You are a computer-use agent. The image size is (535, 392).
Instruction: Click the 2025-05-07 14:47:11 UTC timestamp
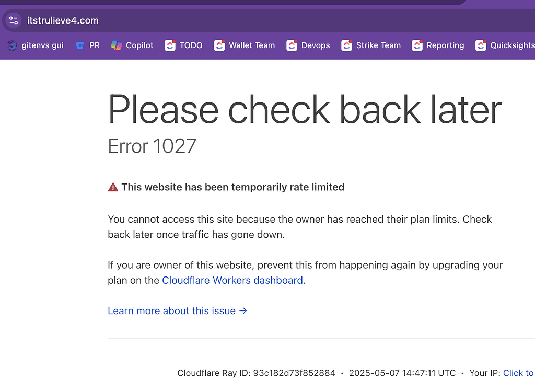(x=402, y=373)
